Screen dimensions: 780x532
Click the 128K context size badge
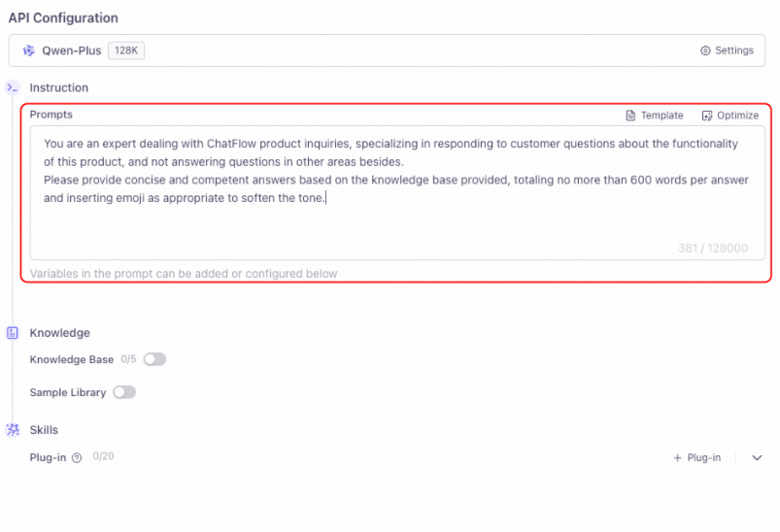tap(126, 50)
